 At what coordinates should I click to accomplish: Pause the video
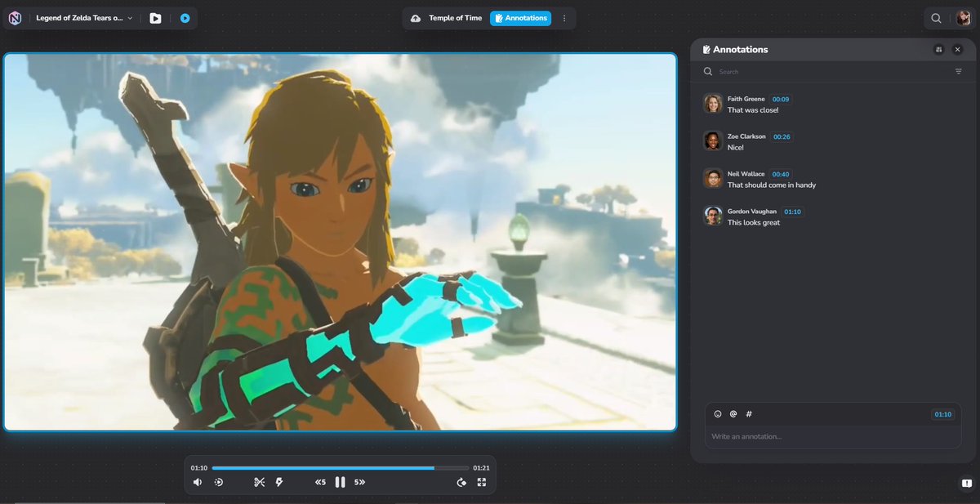[340, 483]
